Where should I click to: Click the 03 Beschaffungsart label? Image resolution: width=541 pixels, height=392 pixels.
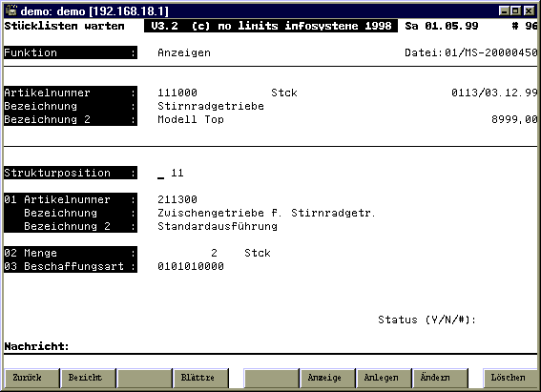point(71,266)
